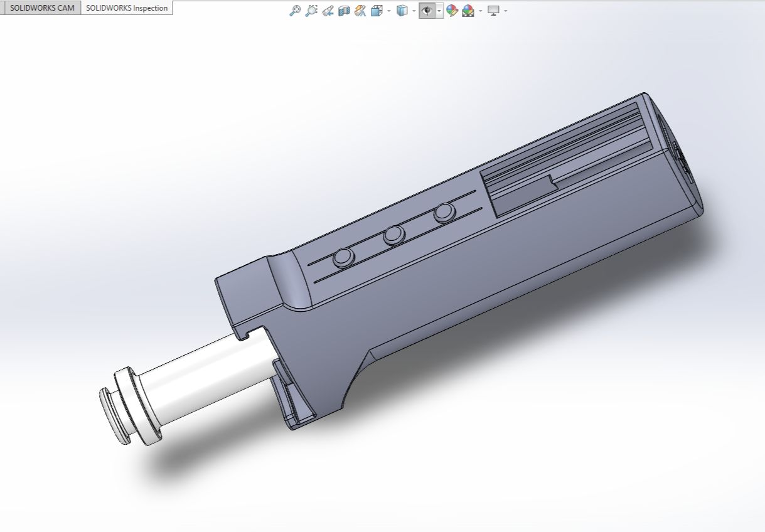765x532 pixels.
Task: Switch to the SOLIDWORKS CAM tab
Action: (x=41, y=8)
